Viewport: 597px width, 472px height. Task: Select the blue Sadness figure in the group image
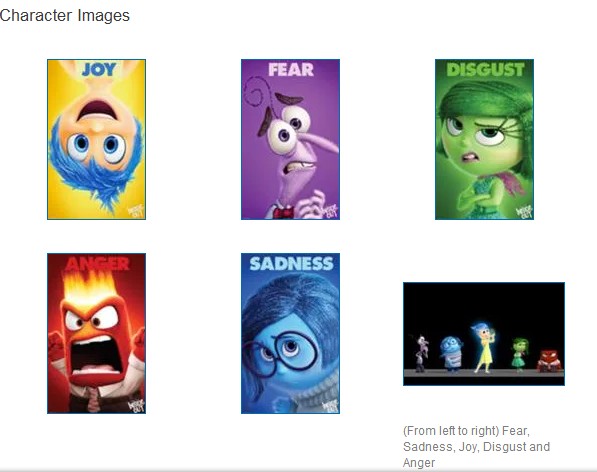click(452, 354)
